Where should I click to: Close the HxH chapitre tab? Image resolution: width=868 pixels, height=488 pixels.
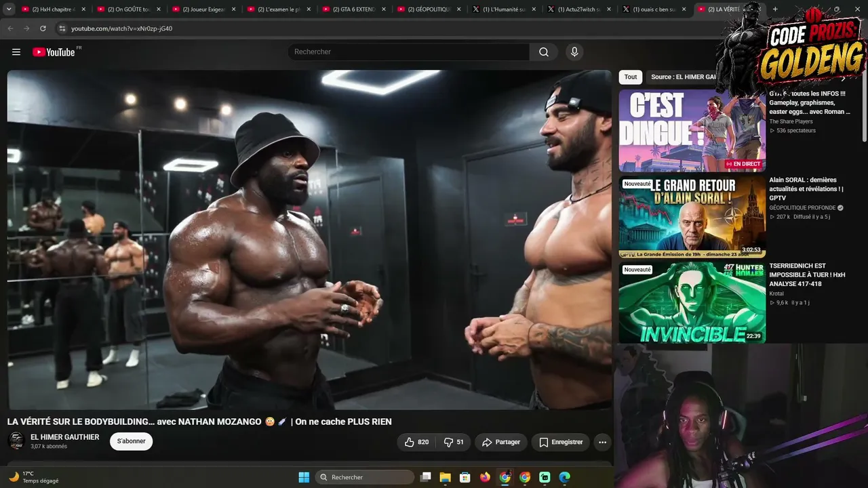[83, 9]
